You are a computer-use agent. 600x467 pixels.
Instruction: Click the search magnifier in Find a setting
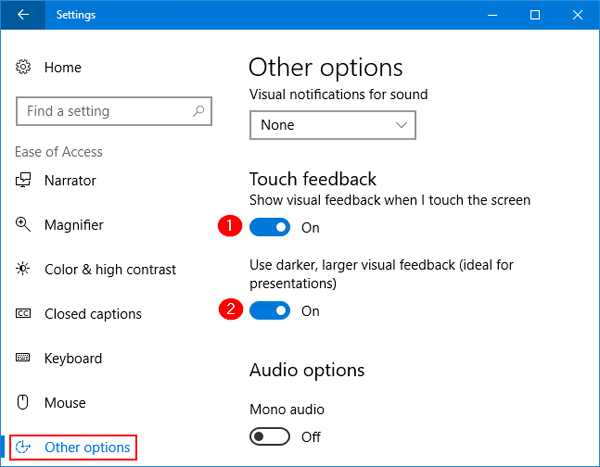coord(199,111)
